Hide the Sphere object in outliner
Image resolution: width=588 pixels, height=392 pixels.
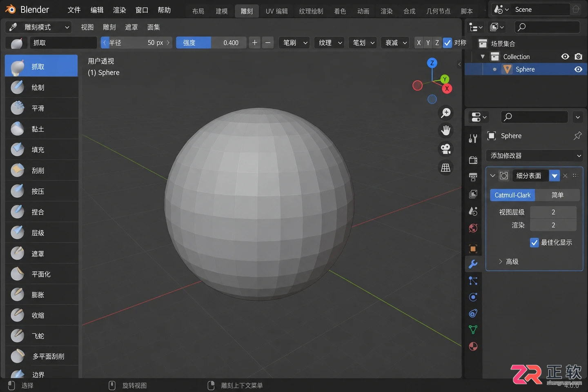[x=578, y=69]
